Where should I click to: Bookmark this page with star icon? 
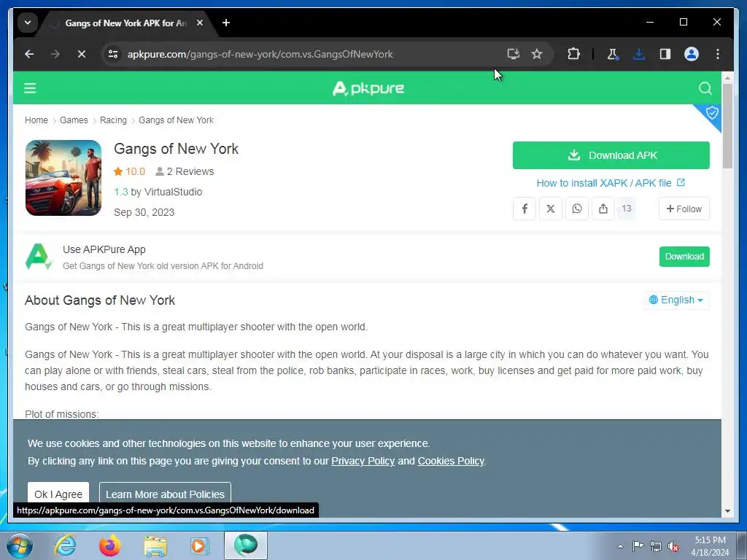[x=537, y=54]
